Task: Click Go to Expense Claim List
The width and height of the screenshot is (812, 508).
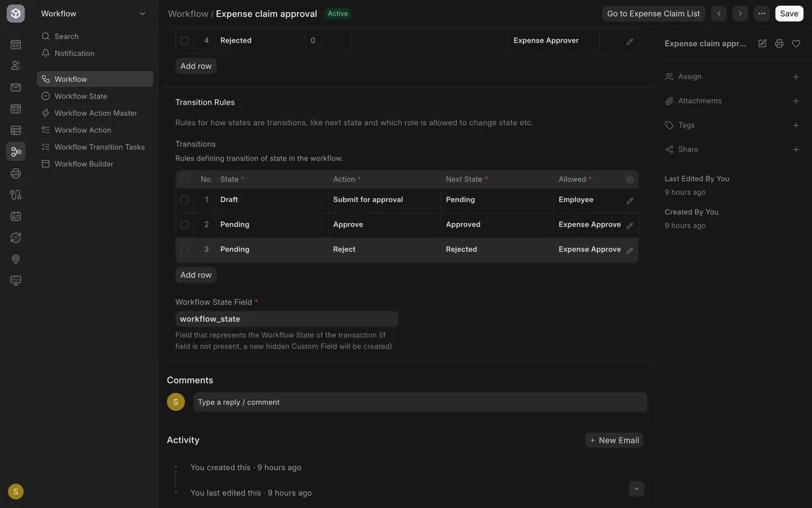Action: click(x=653, y=13)
